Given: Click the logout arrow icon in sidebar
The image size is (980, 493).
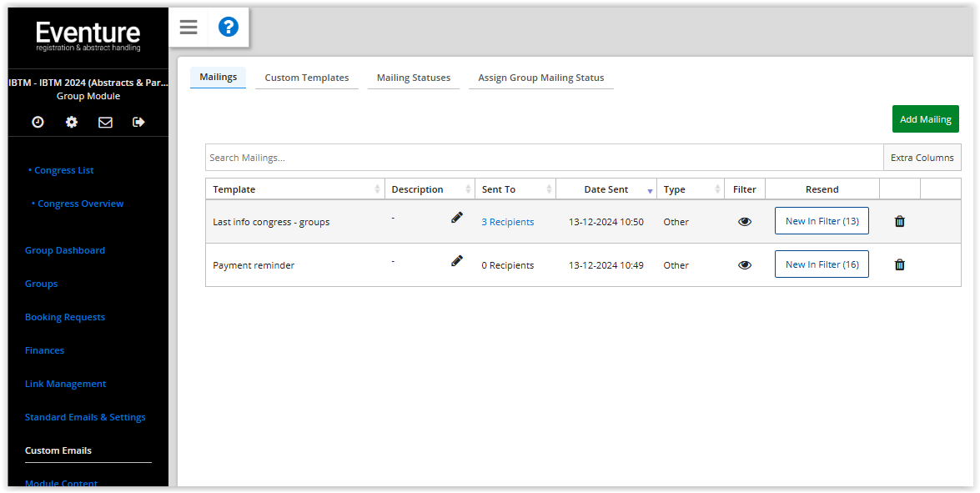Looking at the screenshot, I should (138, 122).
